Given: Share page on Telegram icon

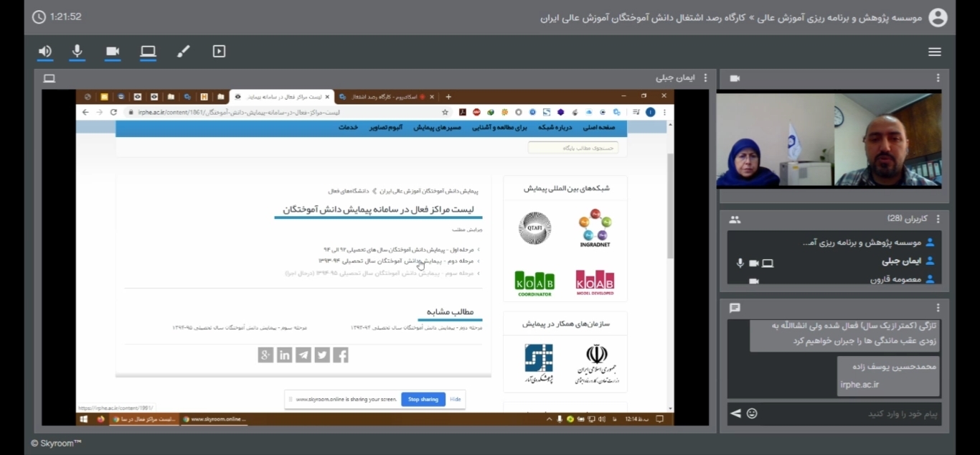Looking at the screenshot, I should [x=303, y=355].
